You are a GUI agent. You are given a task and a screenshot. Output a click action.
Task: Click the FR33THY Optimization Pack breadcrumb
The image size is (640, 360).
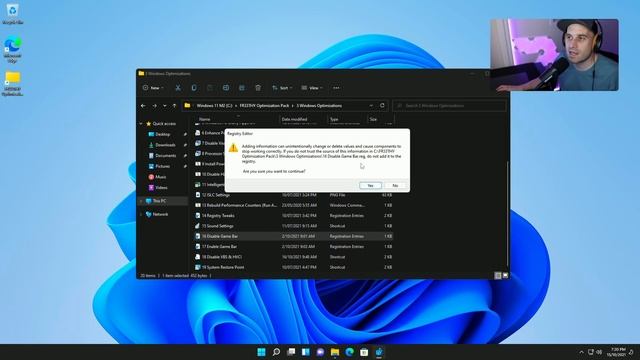(x=264, y=106)
